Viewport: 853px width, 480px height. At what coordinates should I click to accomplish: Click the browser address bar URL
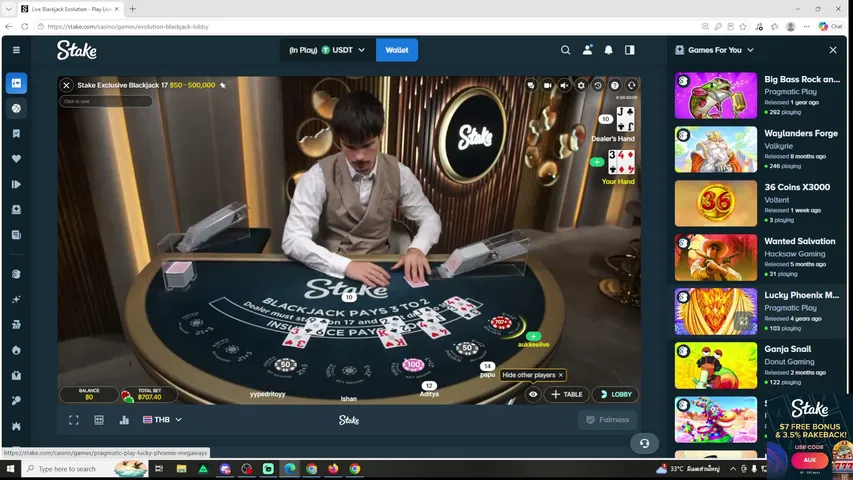coord(128,26)
